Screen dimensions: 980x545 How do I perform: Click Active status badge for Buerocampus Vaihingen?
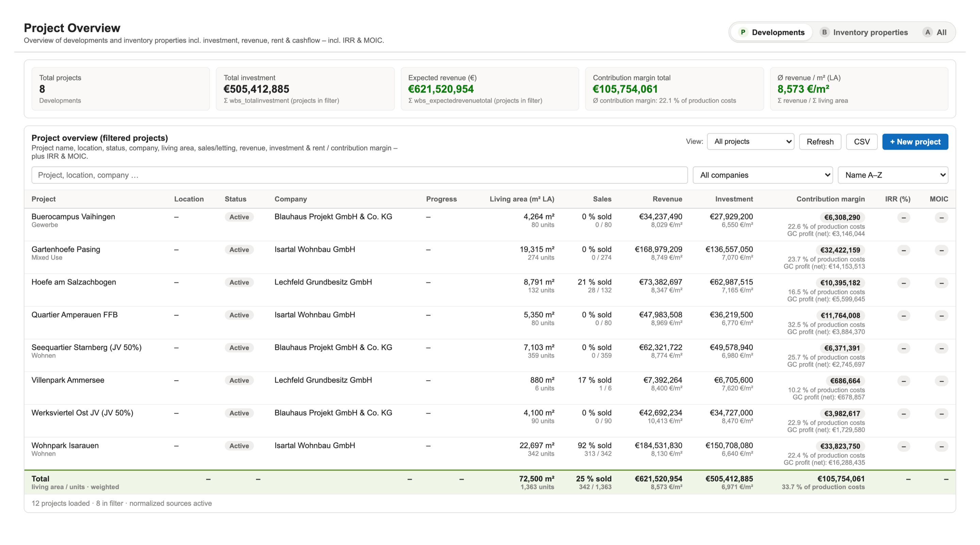pos(239,217)
